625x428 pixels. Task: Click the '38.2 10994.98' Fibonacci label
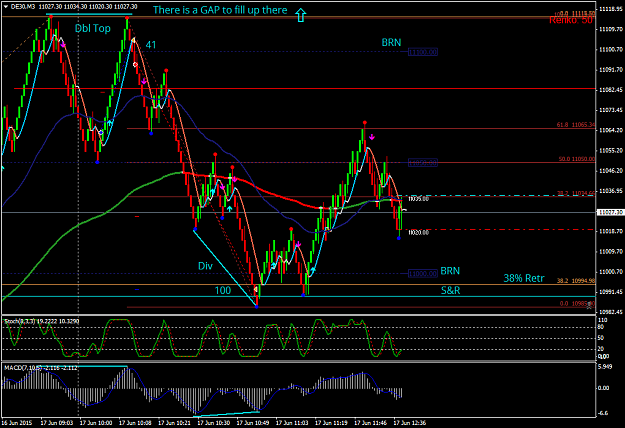point(576,281)
